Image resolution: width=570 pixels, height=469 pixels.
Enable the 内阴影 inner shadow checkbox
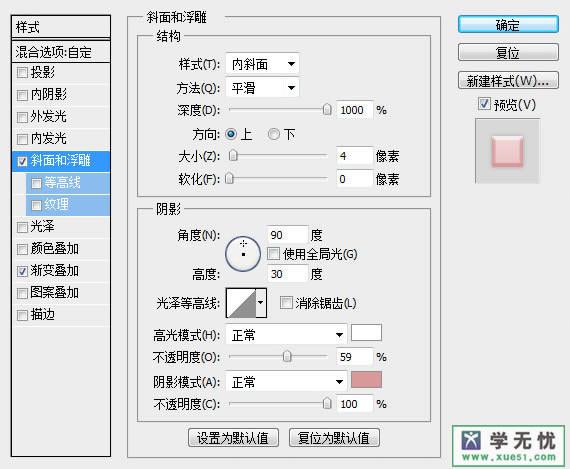pyautogui.click(x=22, y=95)
